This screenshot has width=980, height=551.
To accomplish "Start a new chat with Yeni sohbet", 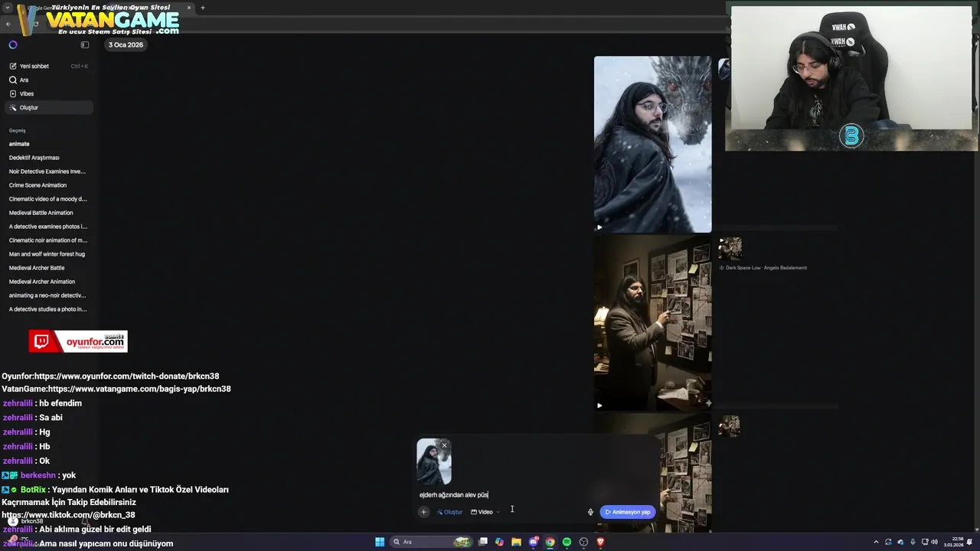I will click(48, 66).
